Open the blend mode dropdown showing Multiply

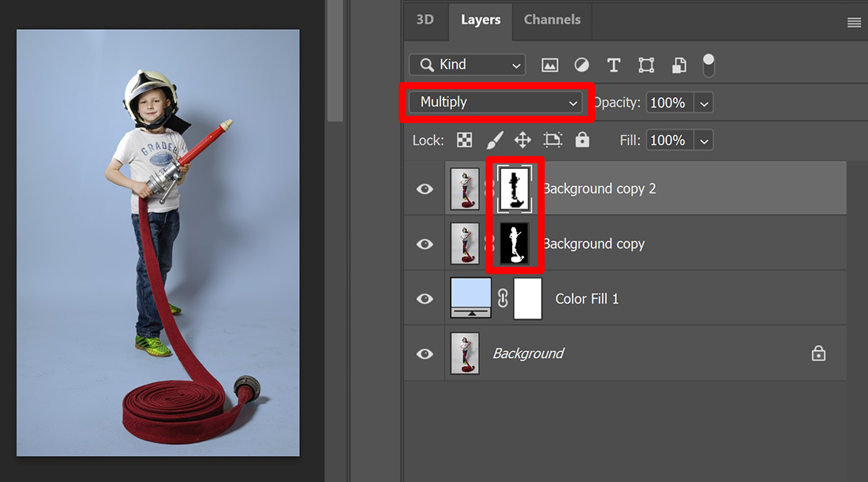coord(496,103)
